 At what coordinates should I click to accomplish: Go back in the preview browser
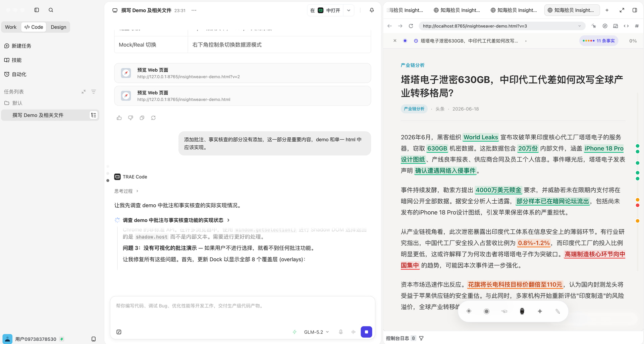coord(389,26)
